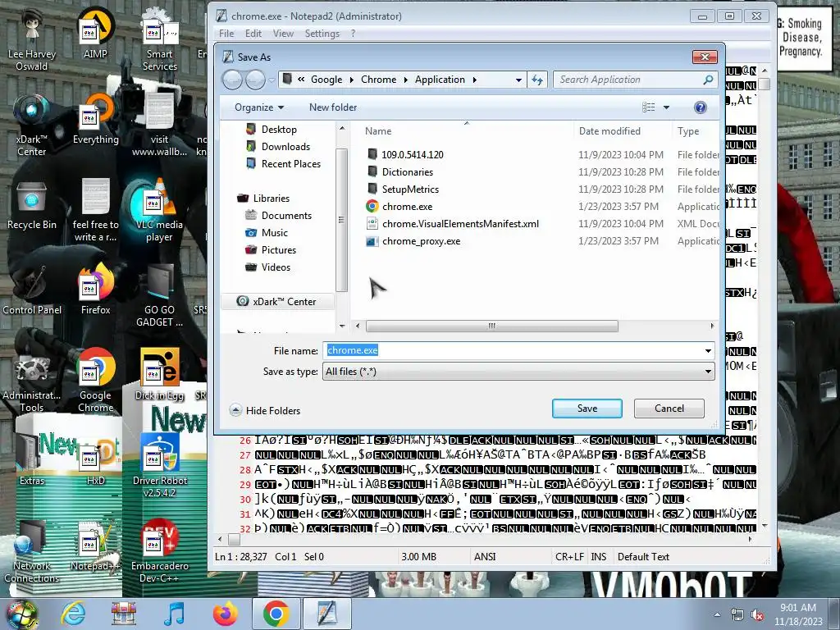Image resolution: width=840 pixels, height=630 pixels.
Task: Collapse folders with Hide Folders
Action: [x=265, y=410]
